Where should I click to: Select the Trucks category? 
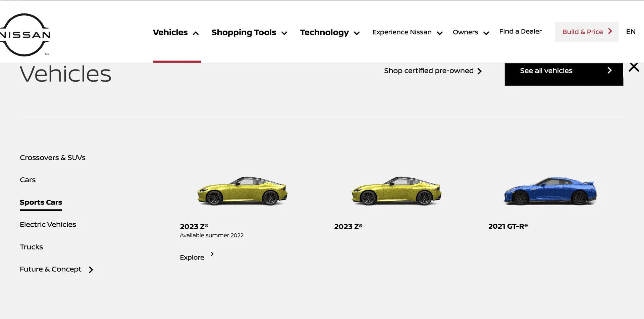pos(31,247)
